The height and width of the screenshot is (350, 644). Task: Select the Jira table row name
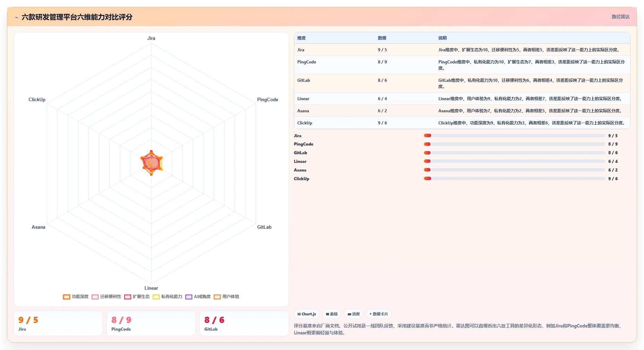pos(301,50)
